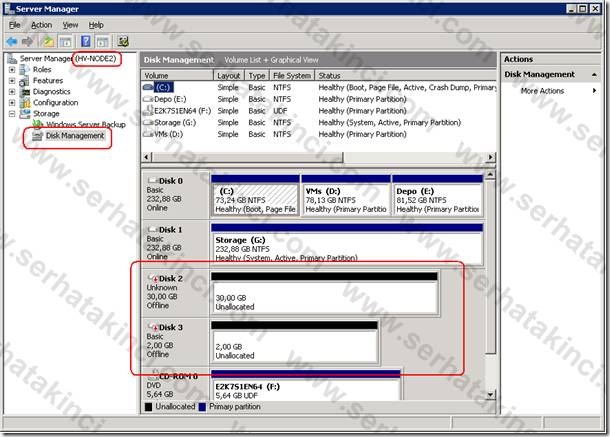Click the Disk 1 disk icon
The width and height of the screenshot is (610, 437).
coord(153,230)
